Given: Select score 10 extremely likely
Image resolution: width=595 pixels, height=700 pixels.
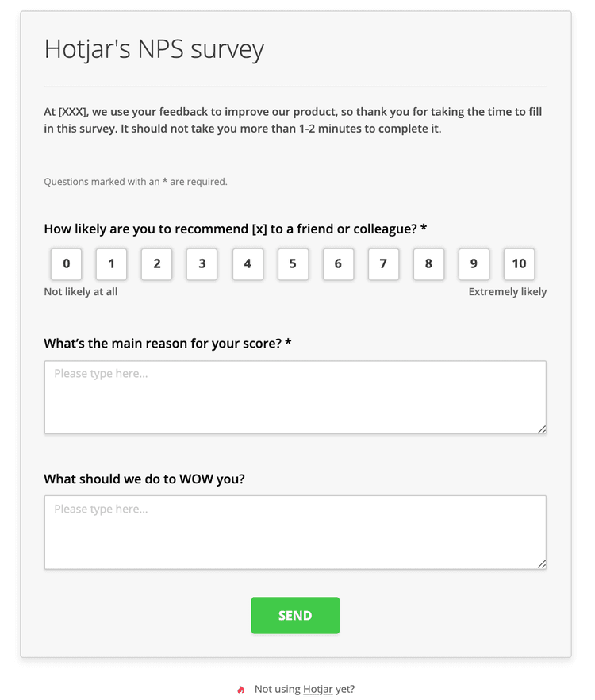Looking at the screenshot, I should tap(519, 263).
